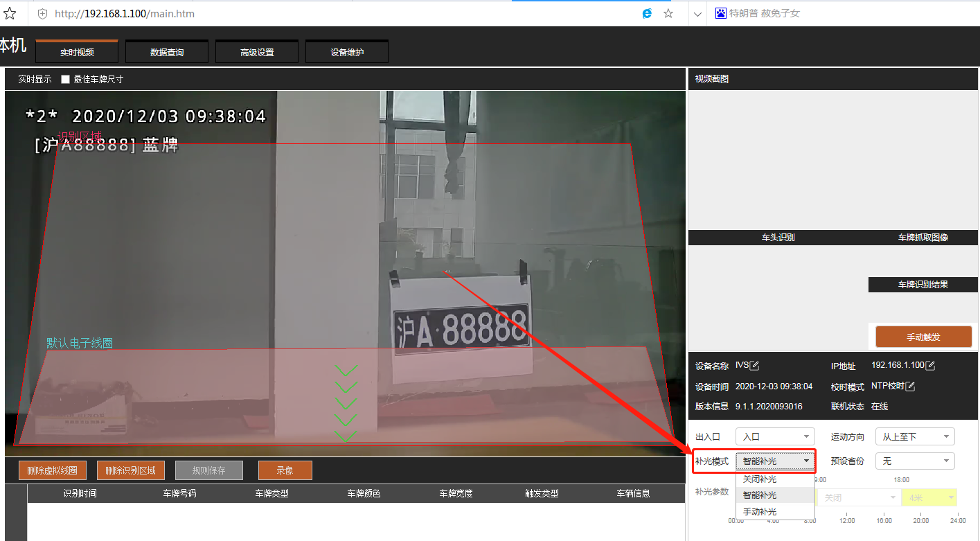
Task: Open the address bar history dropdown arrow
Action: [x=697, y=14]
